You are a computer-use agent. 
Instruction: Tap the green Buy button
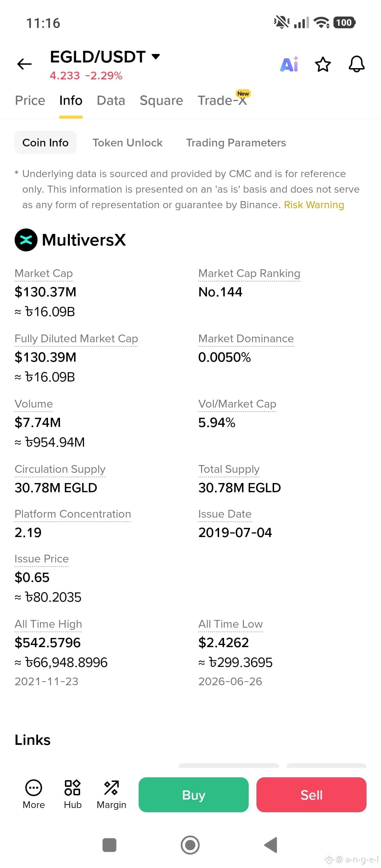[x=194, y=795]
